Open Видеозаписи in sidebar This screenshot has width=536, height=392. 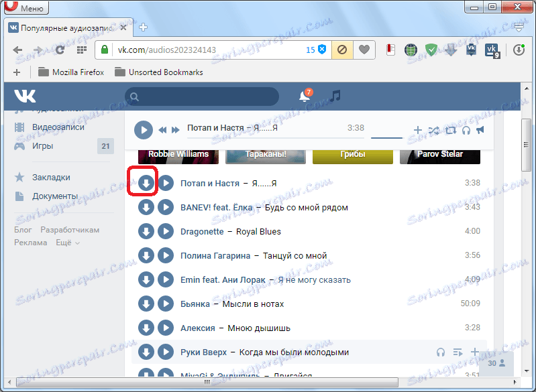point(58,127)
